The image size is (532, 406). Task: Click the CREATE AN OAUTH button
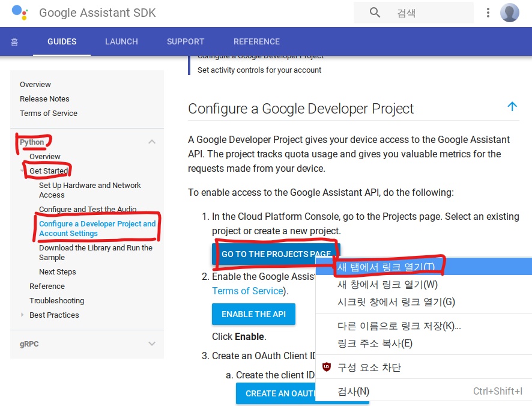276,393
